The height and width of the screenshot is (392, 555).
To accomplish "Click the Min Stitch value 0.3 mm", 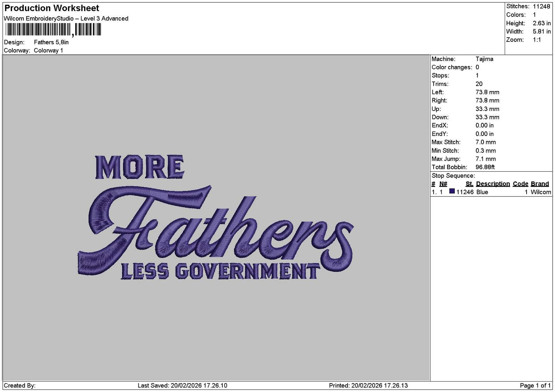I will click(x=485, y=151).
